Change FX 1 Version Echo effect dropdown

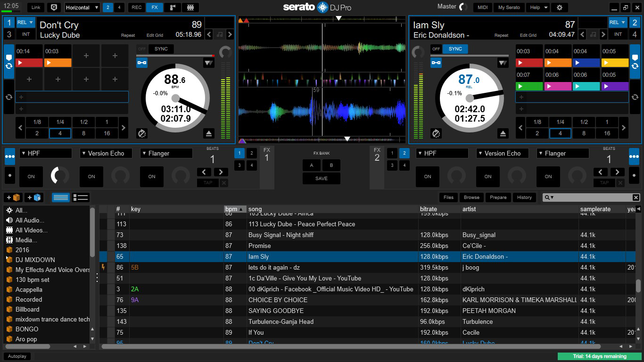pos(106,153)
